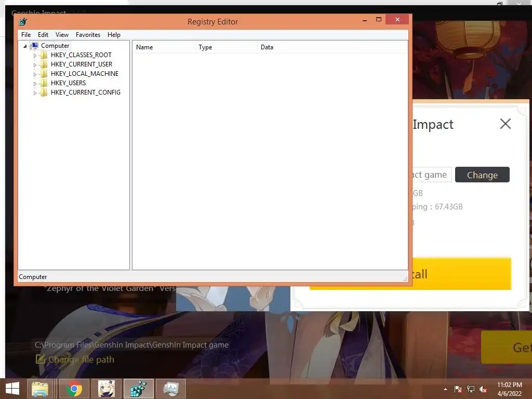The height and width of the screenshot is (399, 532).
Task: Minimize the Registry Editor window
Action: (x=364, y=20)
